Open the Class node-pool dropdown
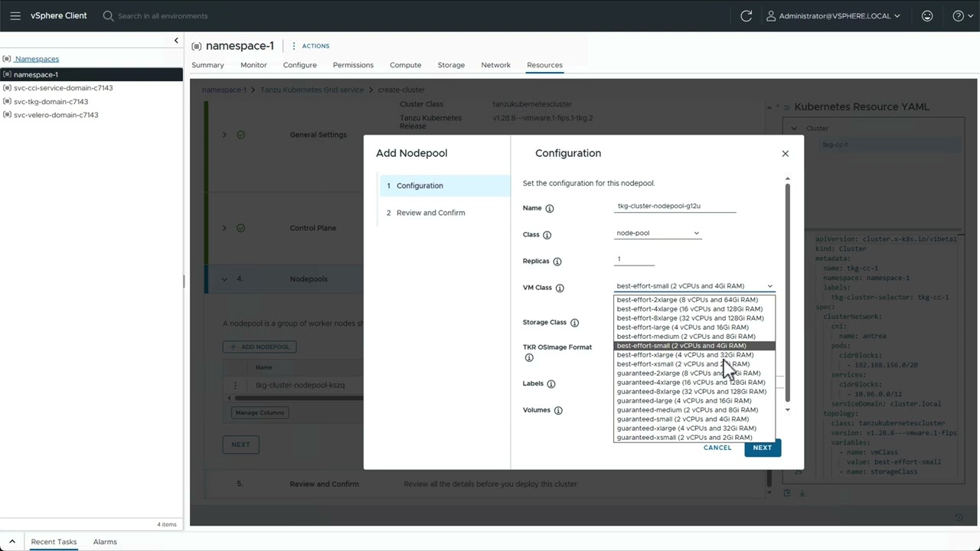 pos(657,233)
